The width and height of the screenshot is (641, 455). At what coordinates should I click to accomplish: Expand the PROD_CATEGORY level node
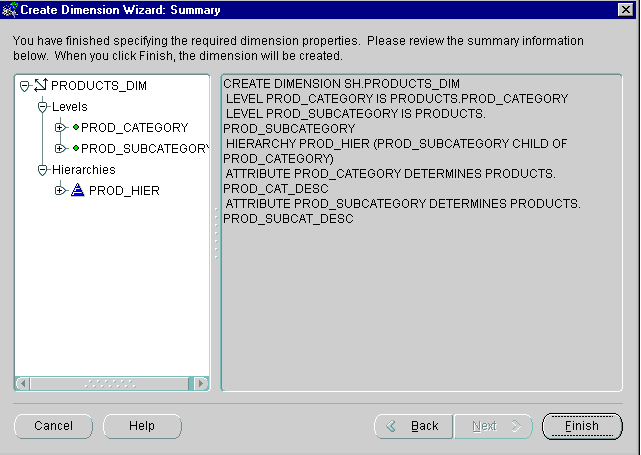tap(60, 128)
